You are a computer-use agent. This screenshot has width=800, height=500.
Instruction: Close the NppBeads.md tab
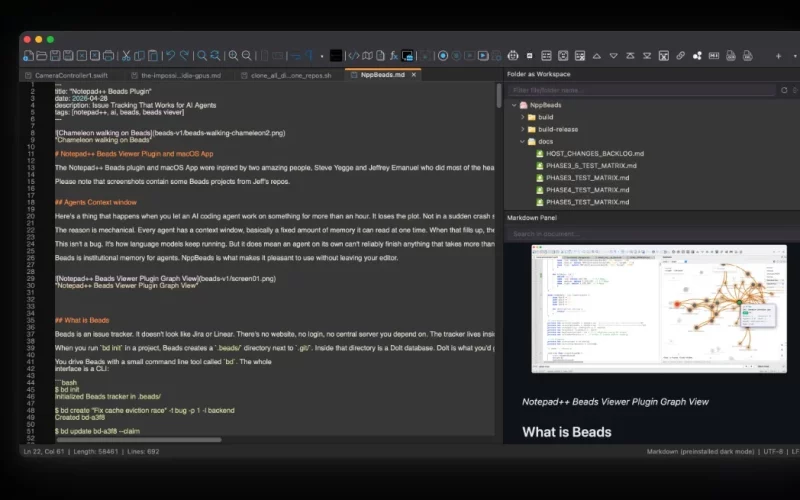[x=414, y=75]
